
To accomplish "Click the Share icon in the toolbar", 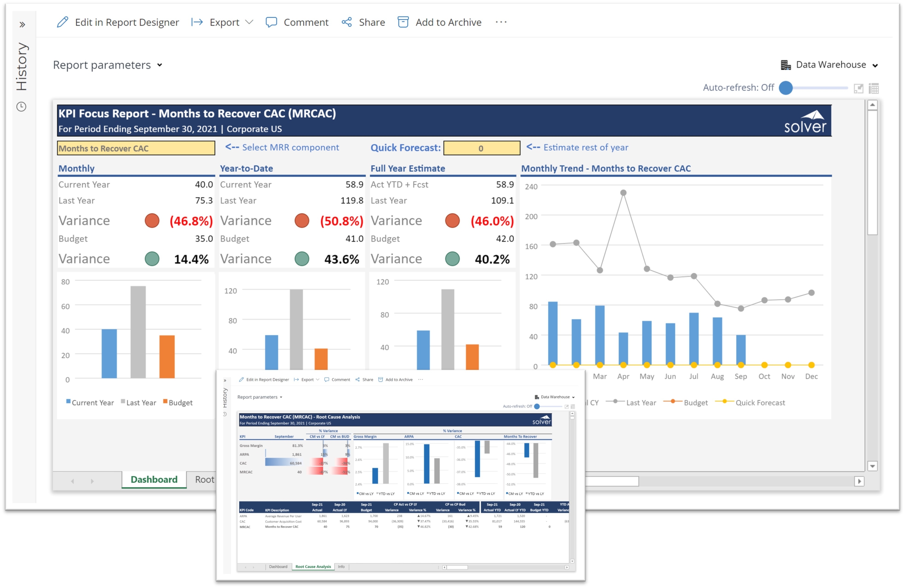I will (x=346, y=22).
